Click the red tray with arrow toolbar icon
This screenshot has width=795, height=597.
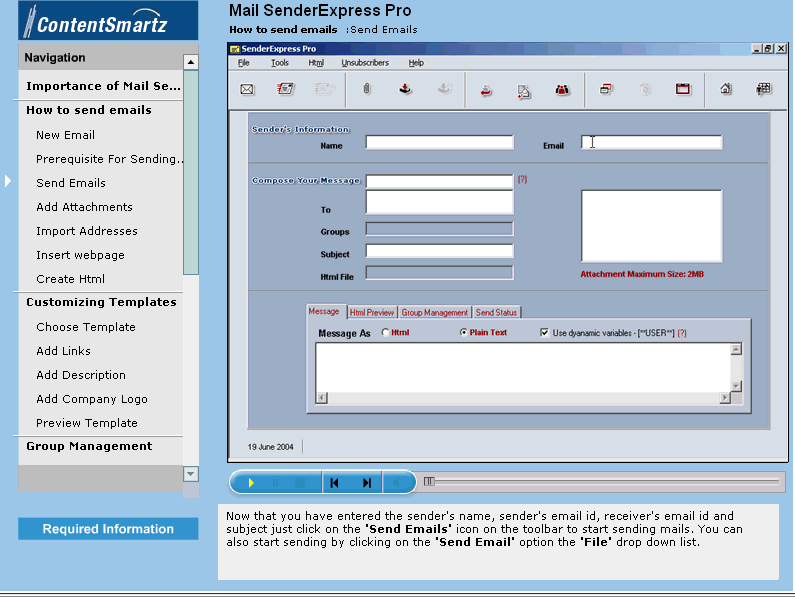(x=486, y=90)
